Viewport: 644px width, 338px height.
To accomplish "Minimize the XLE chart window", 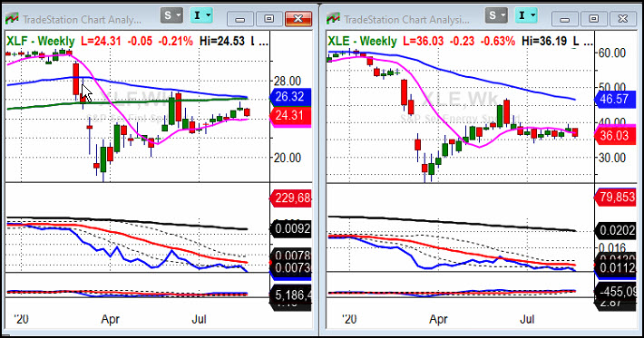I will pyautogui.click(x=565, y=19).
